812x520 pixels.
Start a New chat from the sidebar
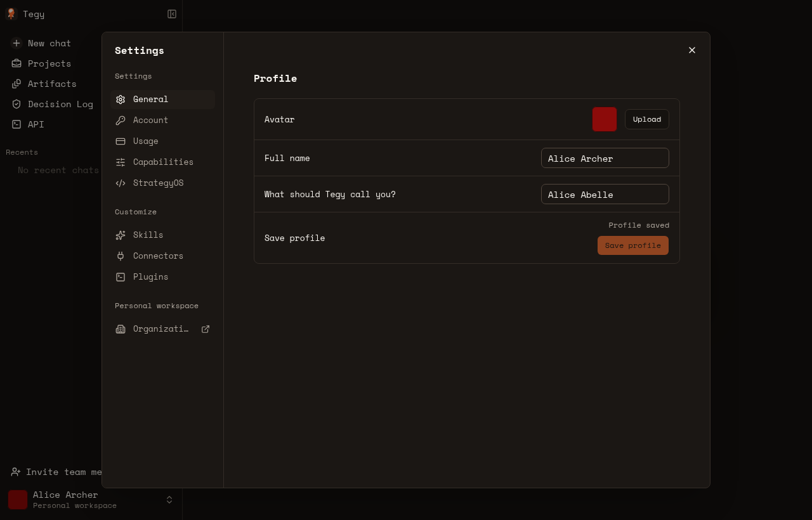(49, 43)
